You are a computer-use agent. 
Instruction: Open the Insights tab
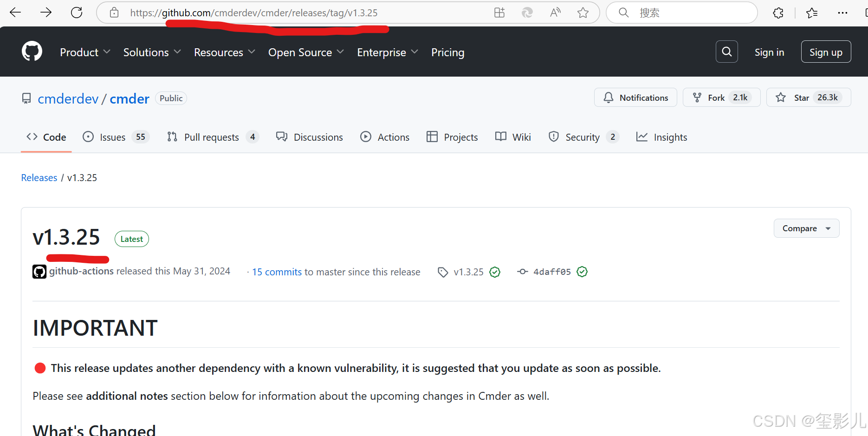click(x=661, y=137)
